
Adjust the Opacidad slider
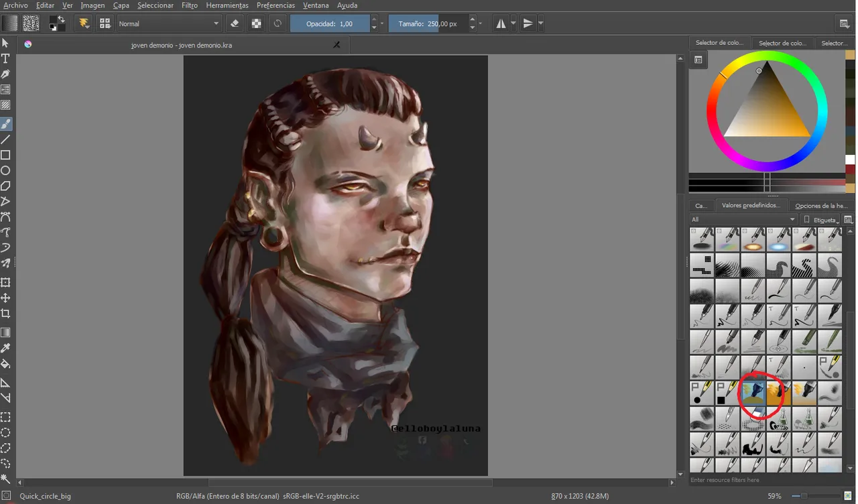point(330,23)
